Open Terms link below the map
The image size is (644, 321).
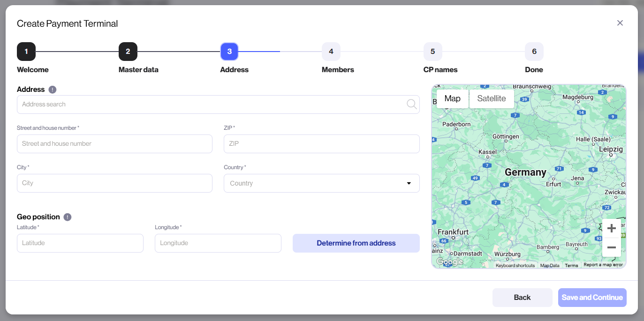click(x=571, y=265)
